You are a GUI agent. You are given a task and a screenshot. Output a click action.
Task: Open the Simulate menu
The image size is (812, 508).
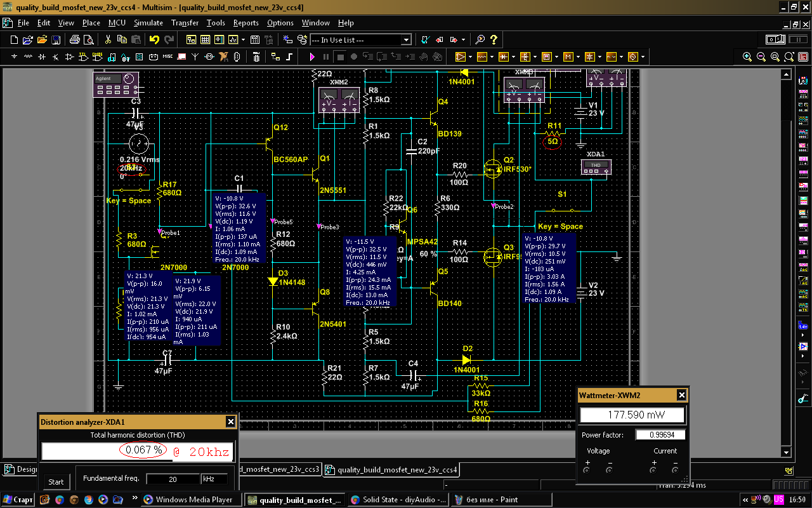click(x=148, y=23)
